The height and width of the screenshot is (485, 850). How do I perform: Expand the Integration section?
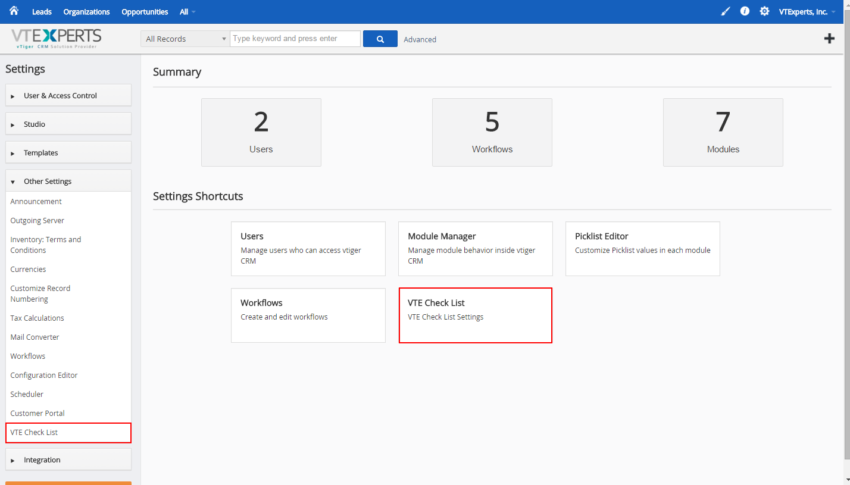68,460
